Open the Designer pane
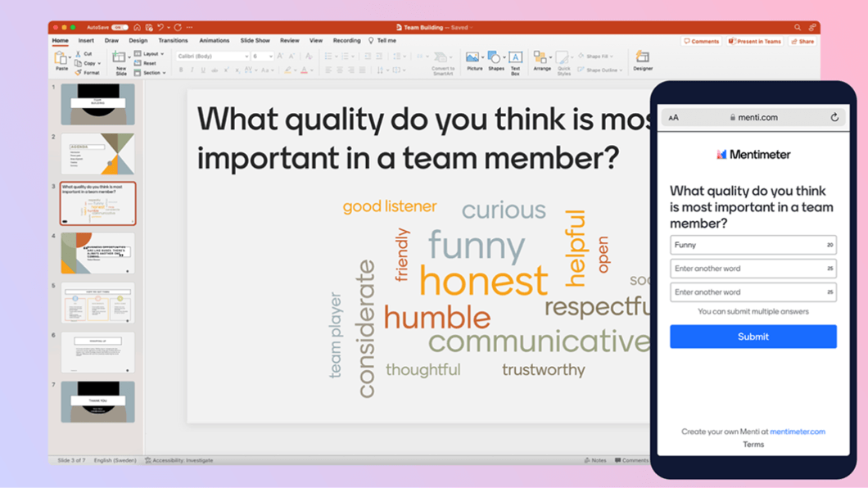 click(643, 61)
